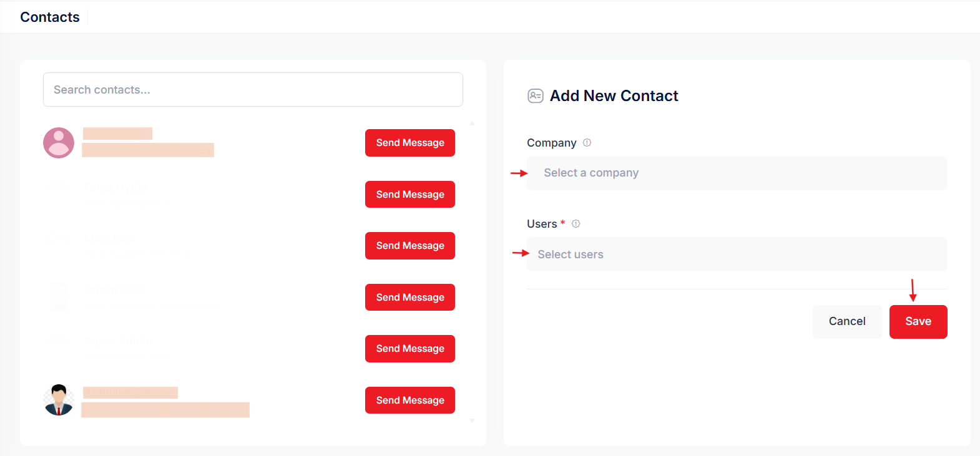Click the Contacts page title
Image resolution: width=980 pixels, height=456 pixels.
[50, 17]
